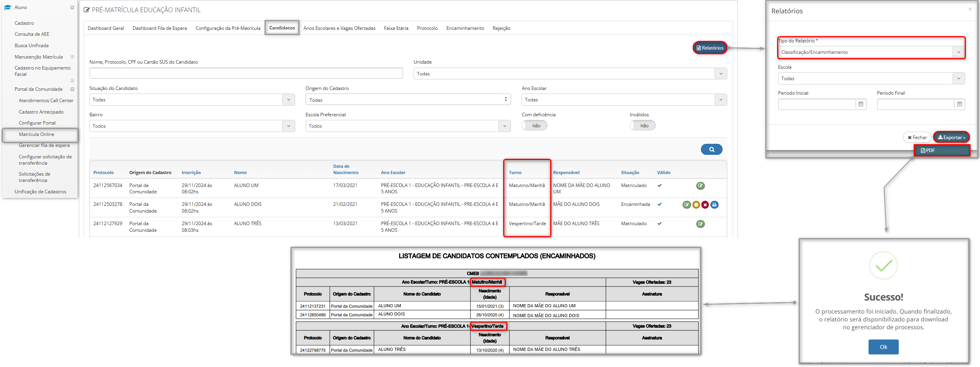Viewport: 980px width, 367px height.
Task: Click protocol 24112567034 in the table
Action: tap(108, 185)
